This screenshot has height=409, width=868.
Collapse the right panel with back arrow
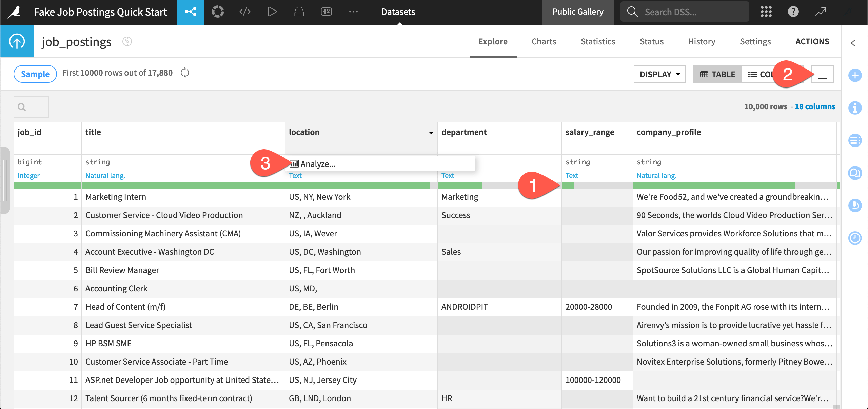[x=855, y=43]
